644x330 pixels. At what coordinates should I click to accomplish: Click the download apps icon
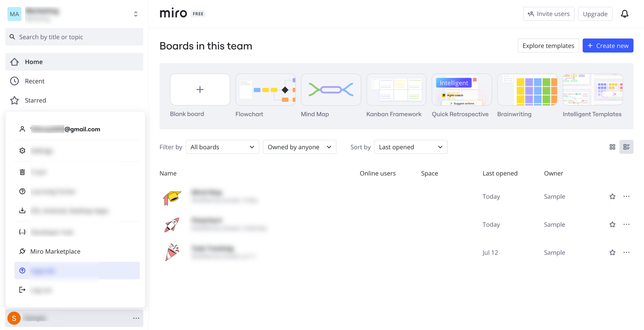22,210
